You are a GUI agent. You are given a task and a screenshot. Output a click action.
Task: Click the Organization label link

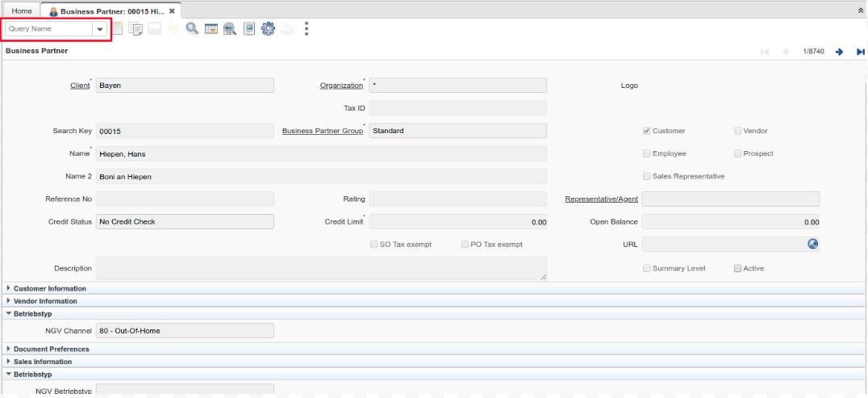[x=341, y=86]
